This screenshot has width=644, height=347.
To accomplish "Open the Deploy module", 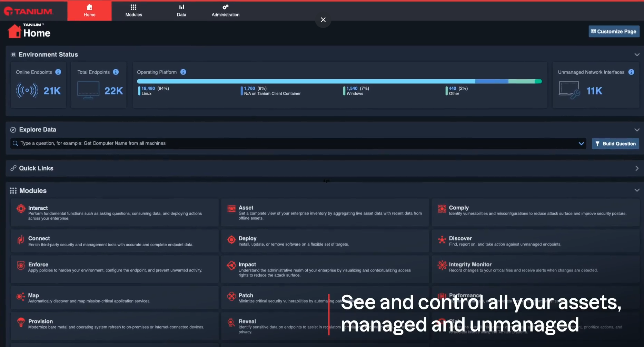I will click(325, 241).
